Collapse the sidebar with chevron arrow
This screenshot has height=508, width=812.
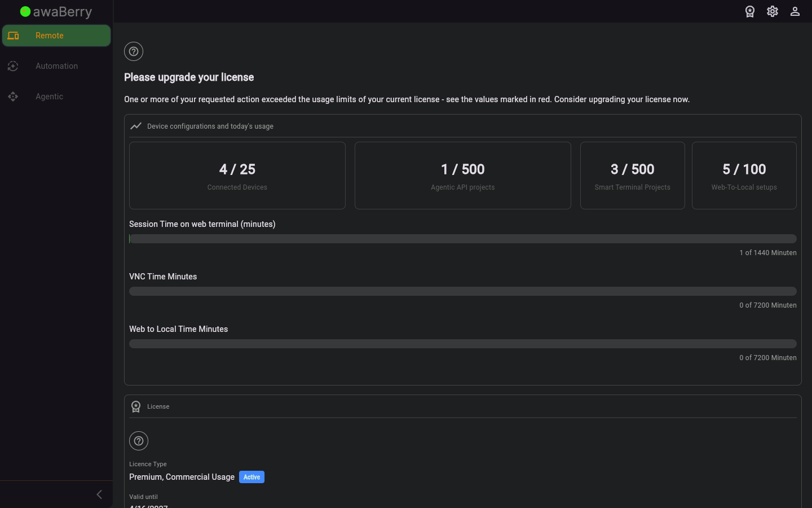click(x=99, y=494)
